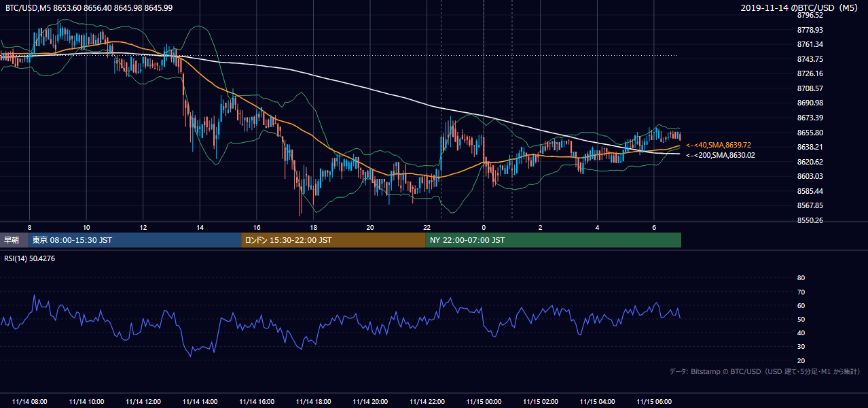
Task: Click the 8638.21 price axis value
Action: pyautogui.click(x=810, y=147)
